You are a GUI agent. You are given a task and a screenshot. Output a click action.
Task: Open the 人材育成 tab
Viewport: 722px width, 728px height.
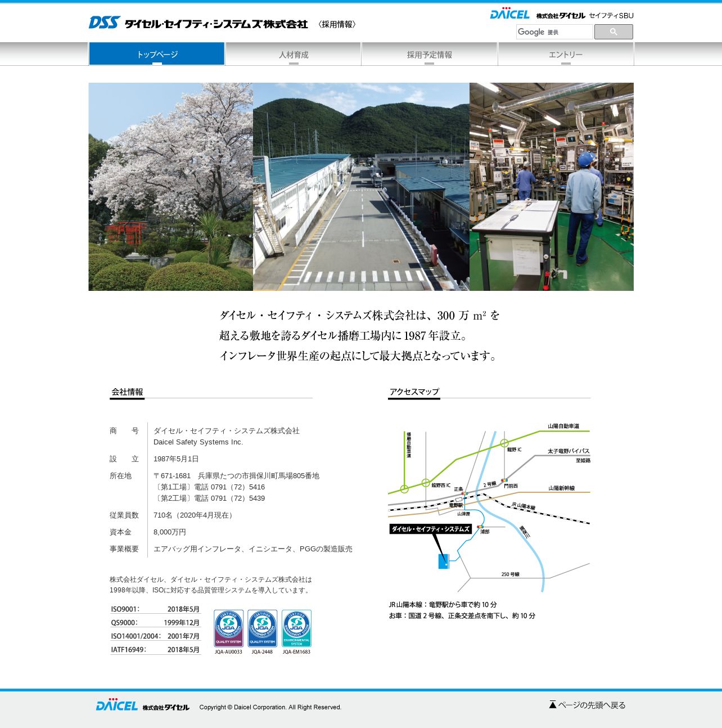294,54
